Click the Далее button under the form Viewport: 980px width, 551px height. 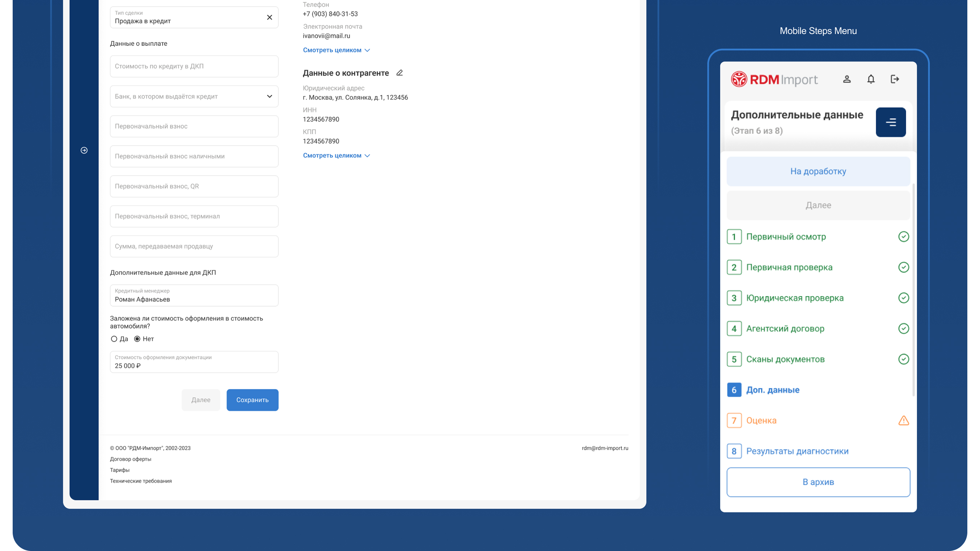200,400
